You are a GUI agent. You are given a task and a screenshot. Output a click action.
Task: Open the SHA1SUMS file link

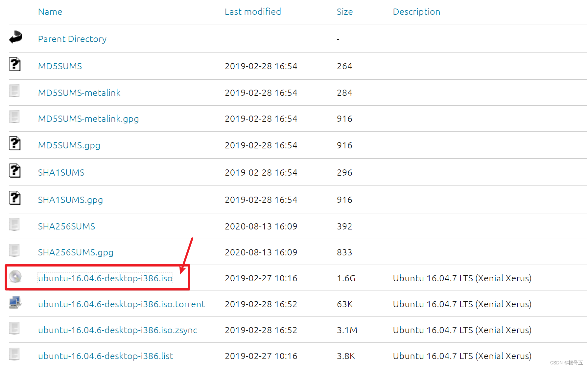coord(61,173)
